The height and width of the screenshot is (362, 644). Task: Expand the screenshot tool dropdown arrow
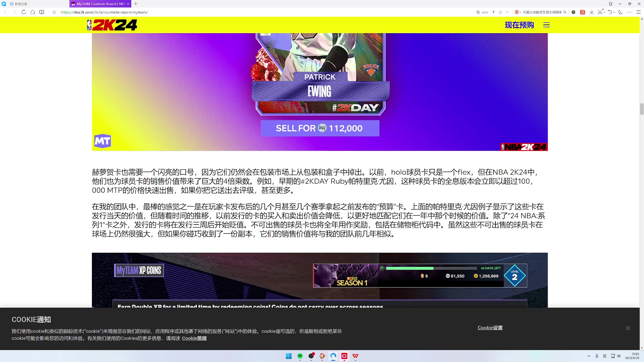click(x=604, y=12)
